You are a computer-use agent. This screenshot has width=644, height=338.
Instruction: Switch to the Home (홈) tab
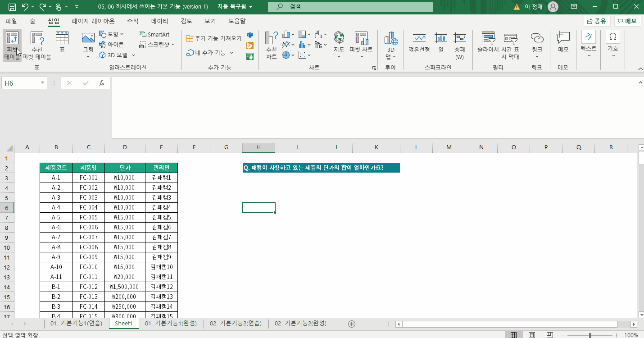pyautogui.click(x=32, y=21)
